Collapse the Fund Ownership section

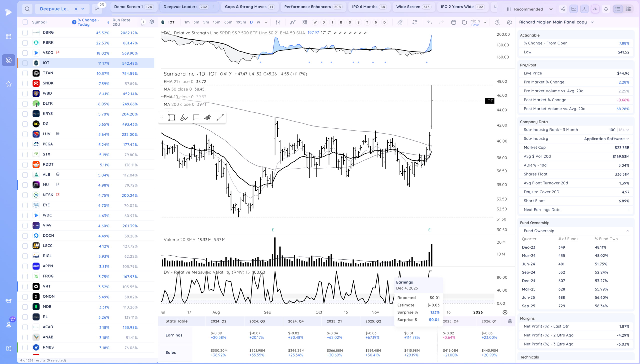click(x=628, y=231)
